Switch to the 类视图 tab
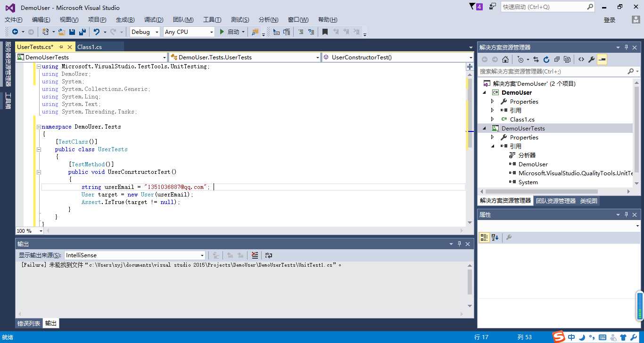644x343 pixels. (588, 201)
